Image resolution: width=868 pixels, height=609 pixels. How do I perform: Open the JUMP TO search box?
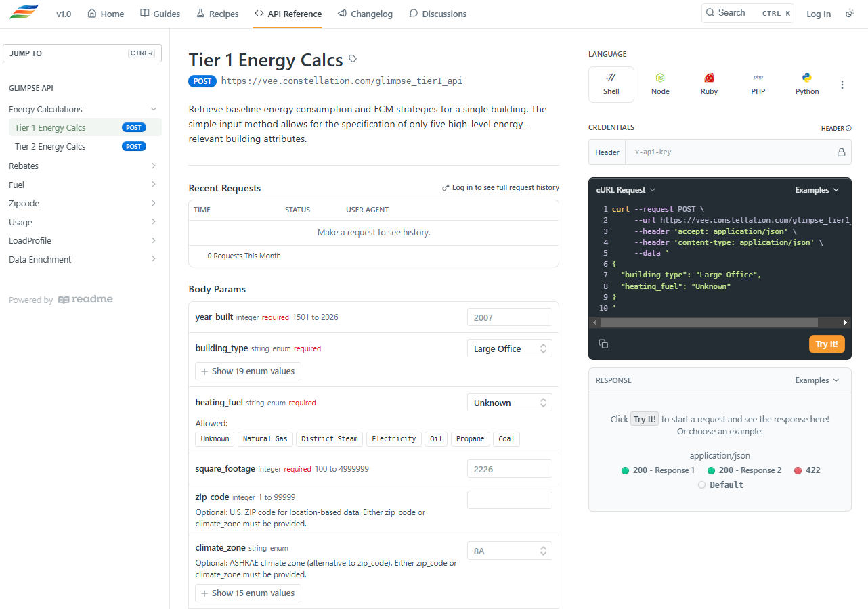click(83, 53)
